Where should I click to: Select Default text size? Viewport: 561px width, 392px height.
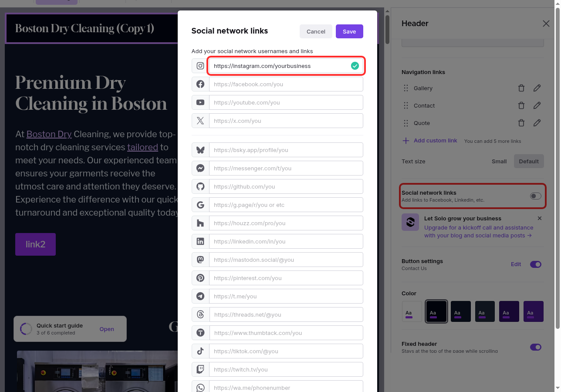pyautogui.click(x=529, y=161)
